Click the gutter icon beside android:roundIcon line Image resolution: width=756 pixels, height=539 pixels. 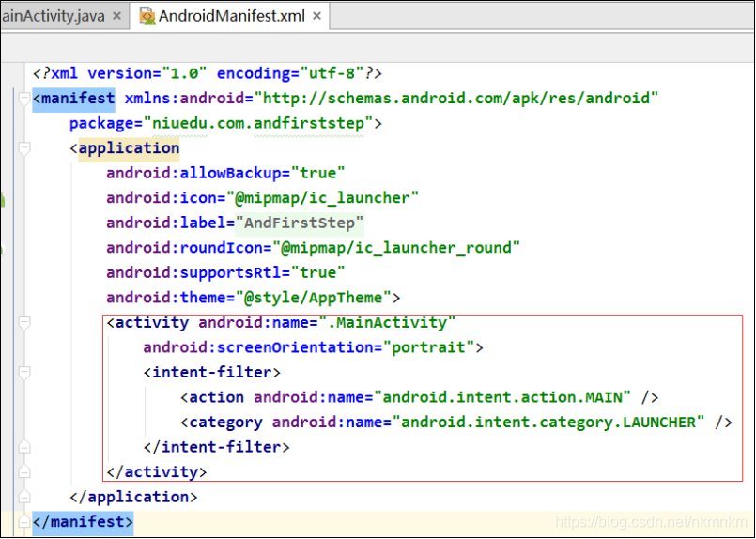click(x=2, y=249)
